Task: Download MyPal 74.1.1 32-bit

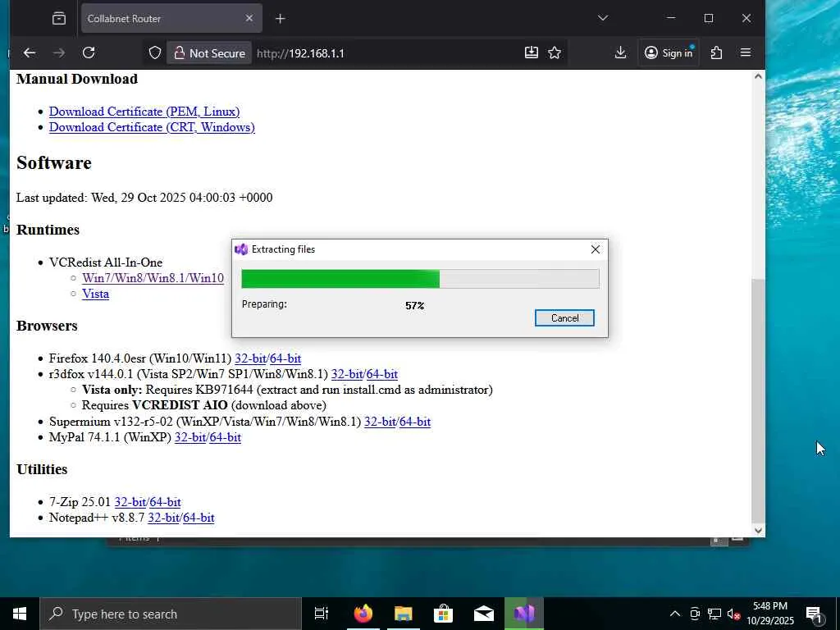Action: (190, 437)
